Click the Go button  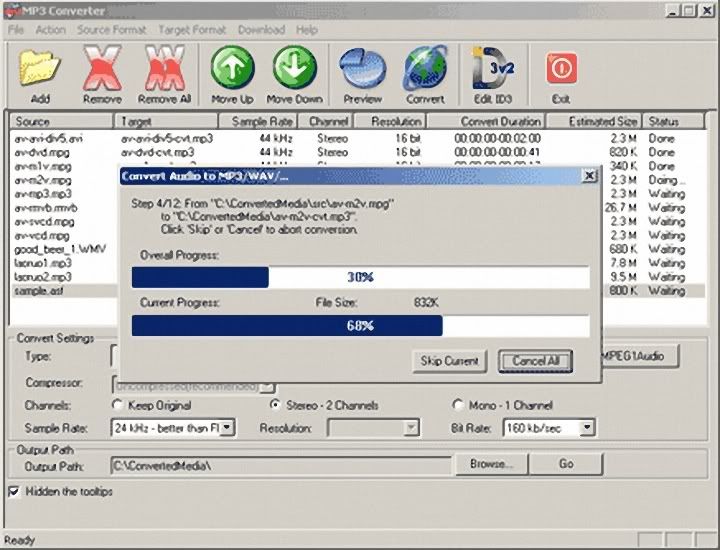click(x=566, y=464)
